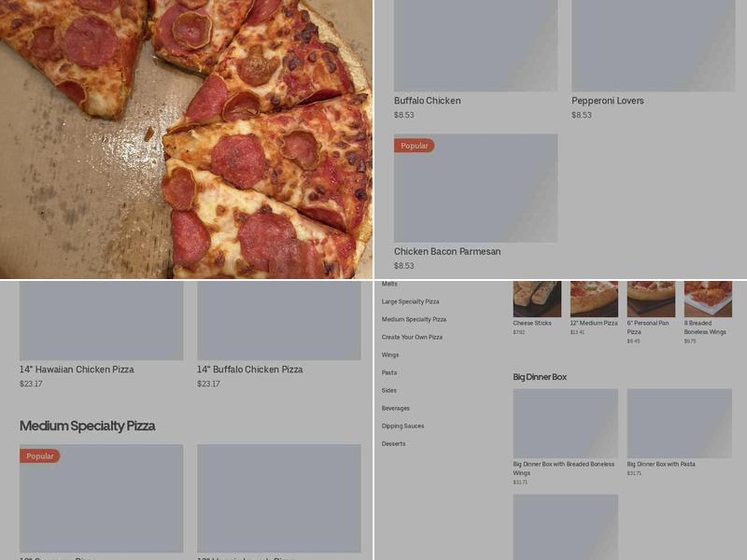Viewport: 747px width, 560px height.
Task: Click the $8.53 price under Chicken Bacon Parmesan
Action: point(404,266)
